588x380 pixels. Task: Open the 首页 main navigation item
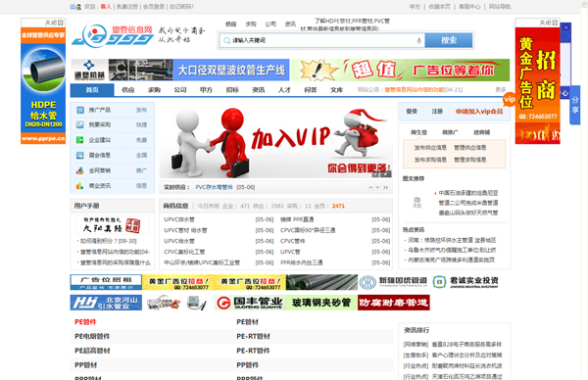coord(92,90)
